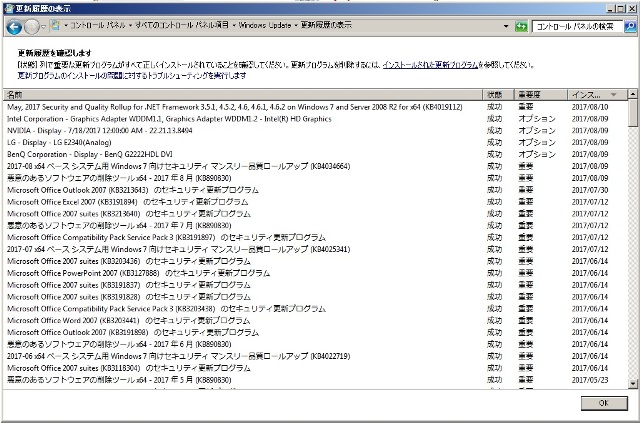Select the Intel Corporation Graphics Adapter row
This screenshot has height=423, width=640.
click(315, 119)
